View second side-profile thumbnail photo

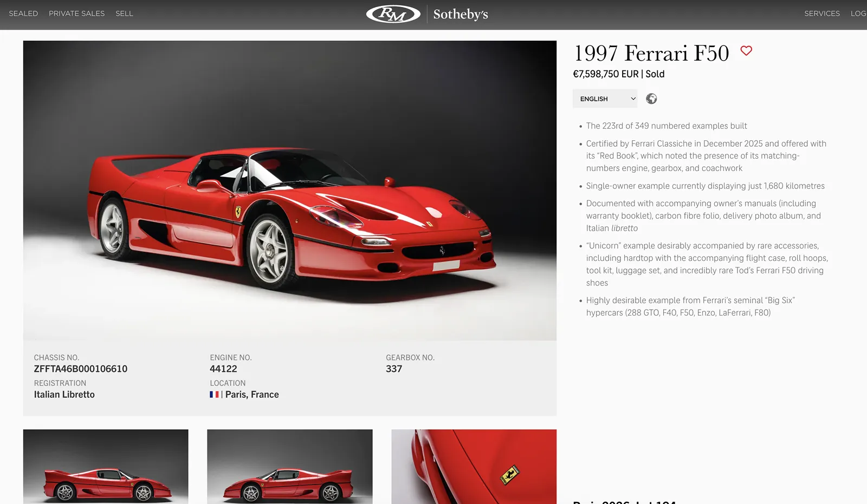pyautogui.click(x=290, y=467)
